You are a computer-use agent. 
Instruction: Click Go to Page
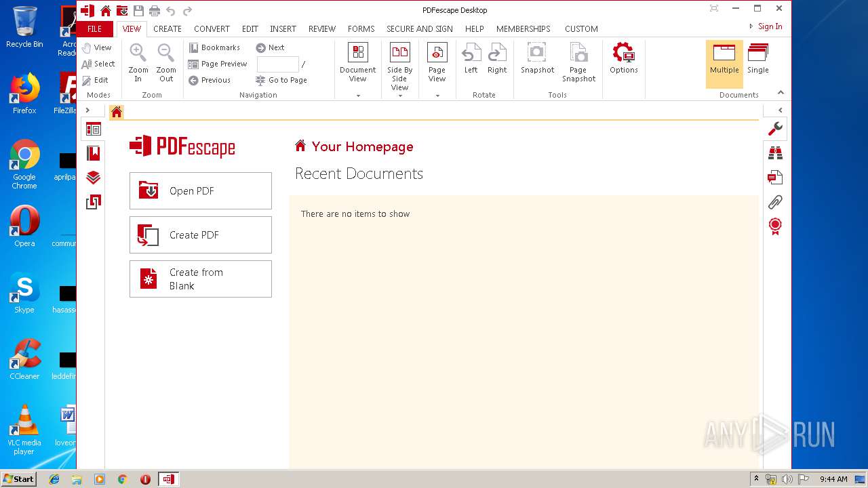(281, 80)
